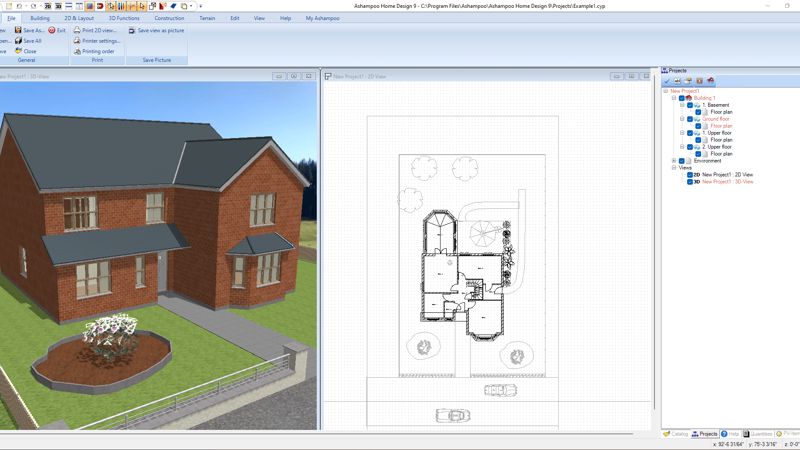Image resolution: width=800 pixels, height=450 pixels.
Task: Collapse the New Project1 tree node
Action: pos(665,91)
